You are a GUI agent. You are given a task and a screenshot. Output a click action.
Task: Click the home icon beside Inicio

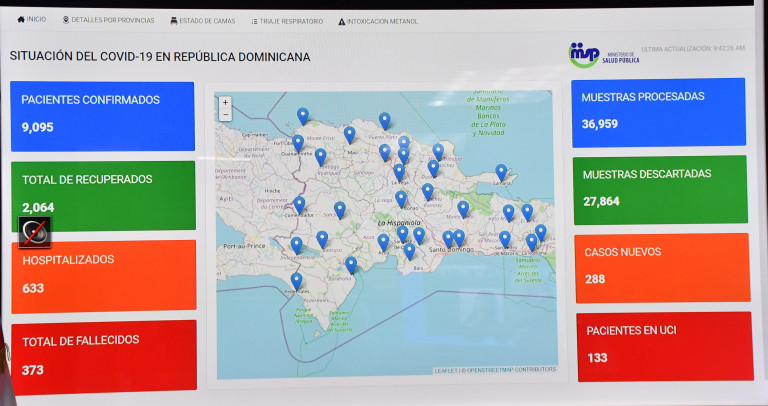(x=21, y=20)
